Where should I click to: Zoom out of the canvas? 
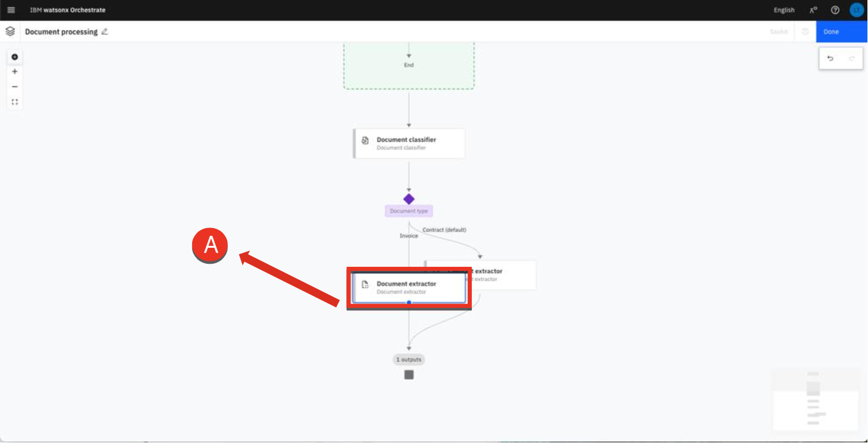(x=15, y=87)
